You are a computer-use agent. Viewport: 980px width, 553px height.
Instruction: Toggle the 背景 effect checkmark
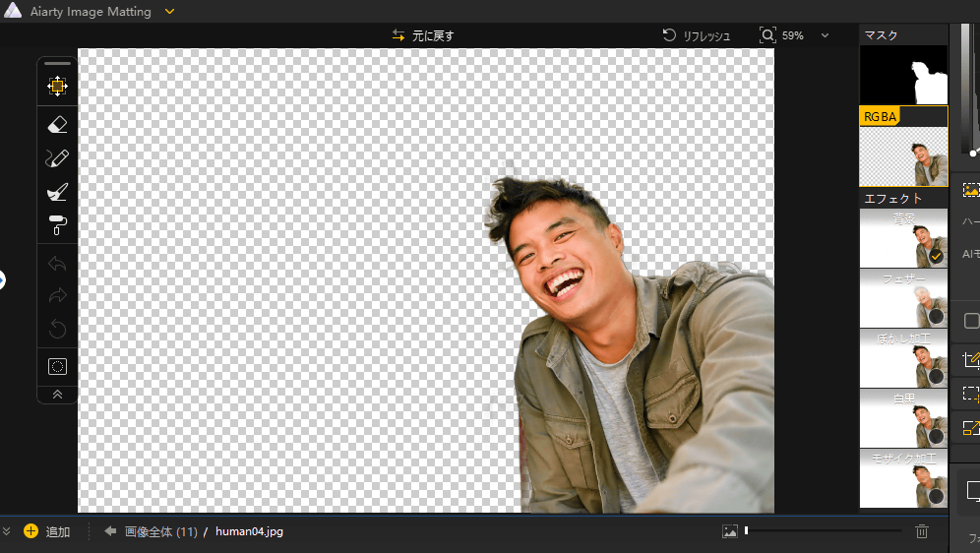[x=936, y=256]
